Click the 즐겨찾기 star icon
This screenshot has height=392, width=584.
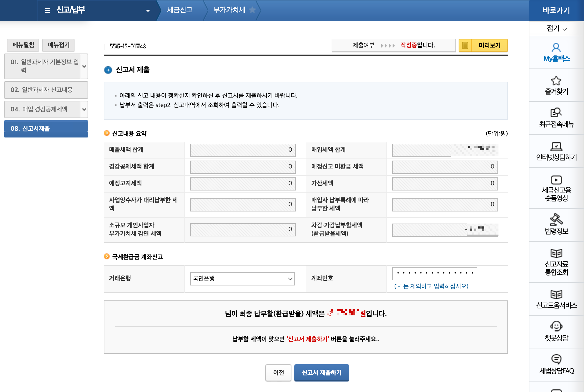point(556,81)
